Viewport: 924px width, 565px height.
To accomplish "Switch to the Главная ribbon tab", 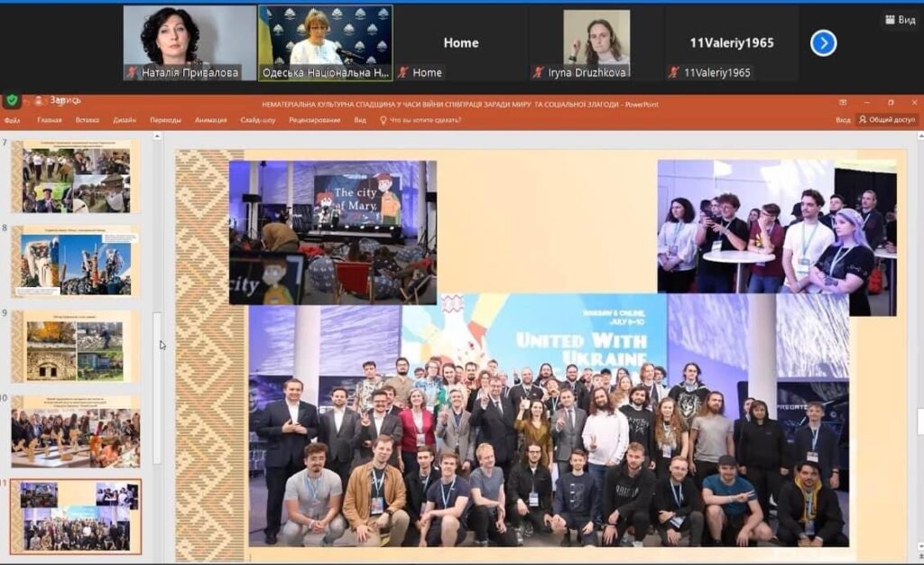I will pos(50,120).
